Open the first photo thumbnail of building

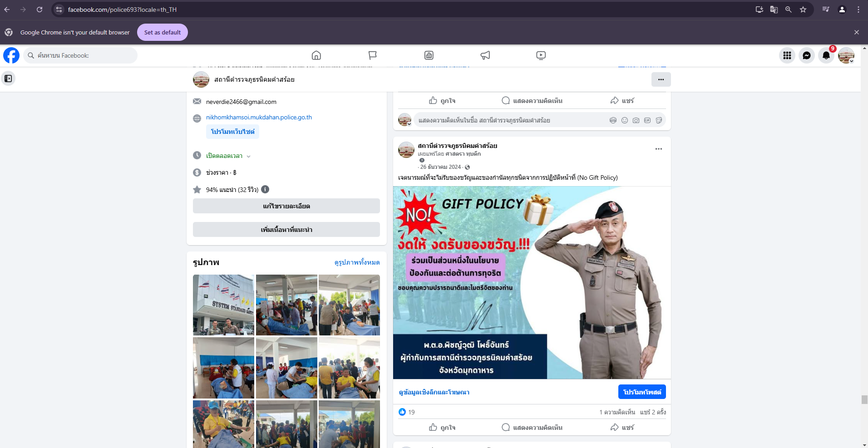click(x=223, y=305)
